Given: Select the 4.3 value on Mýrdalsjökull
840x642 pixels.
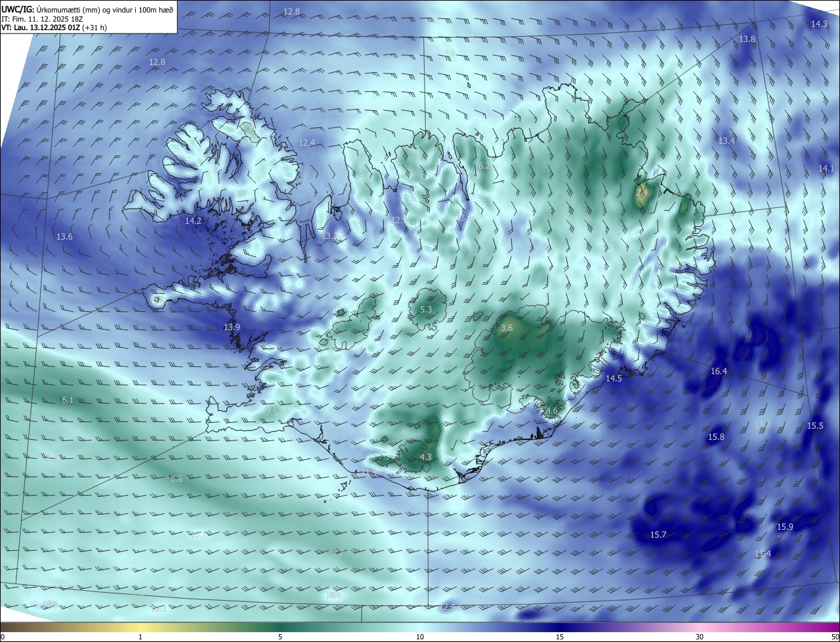Looking at the screenshot, I should [x=425, y=457].
